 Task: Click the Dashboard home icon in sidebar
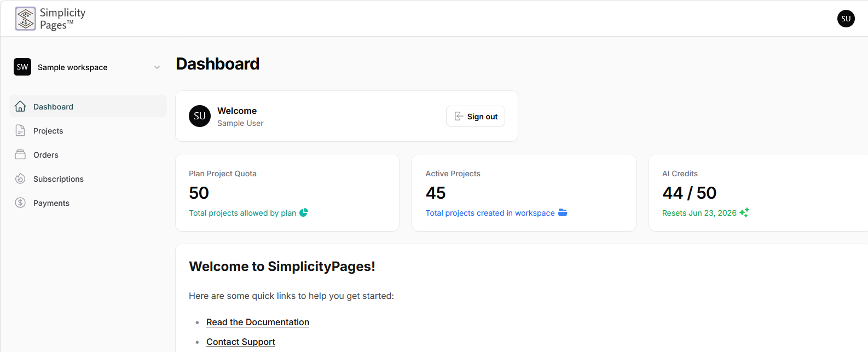[x=20, y=106]
